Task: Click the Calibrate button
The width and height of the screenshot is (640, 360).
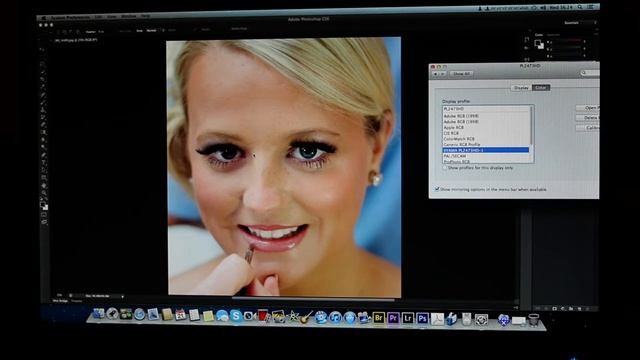Action: tap(587, 128)
